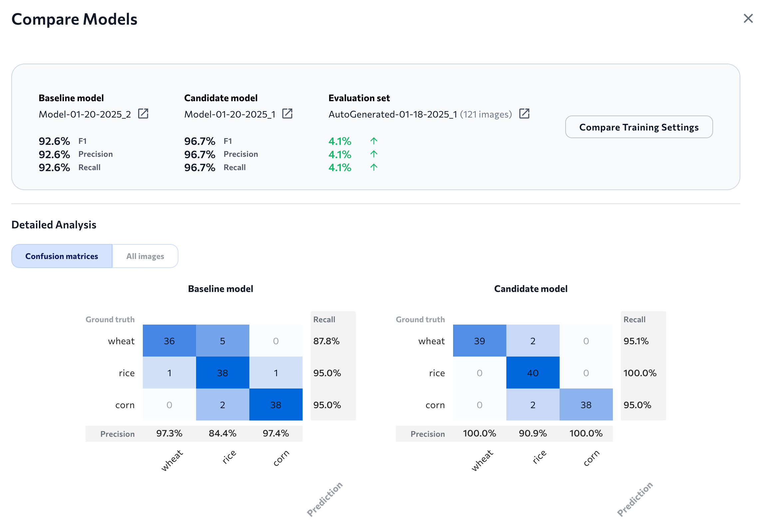Viewport: 765px width, 532px height.
Task: Click baseline rice precision value 84.4%
Action: (x=223, y=433)
